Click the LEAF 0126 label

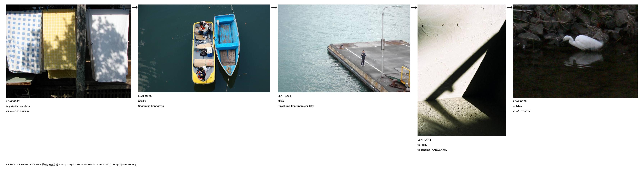click(x=145, y=96)
